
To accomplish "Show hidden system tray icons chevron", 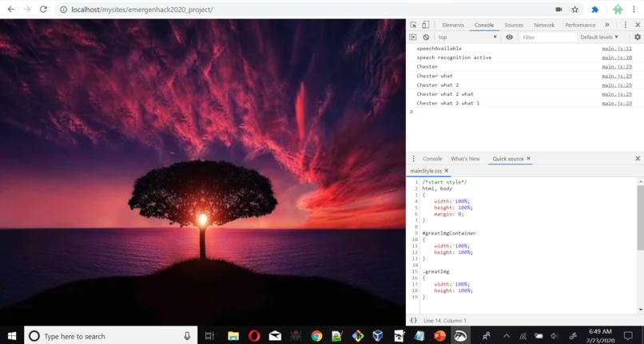I will click(x=506, y=336).
